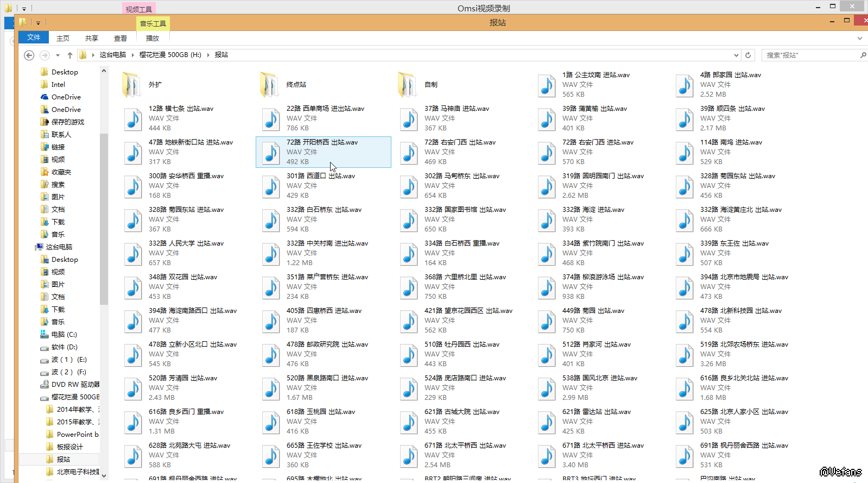Select audio icon of 621路 古城大院 出站.wav
This screenshot has height=483, width=868.
tap(409, 422)
